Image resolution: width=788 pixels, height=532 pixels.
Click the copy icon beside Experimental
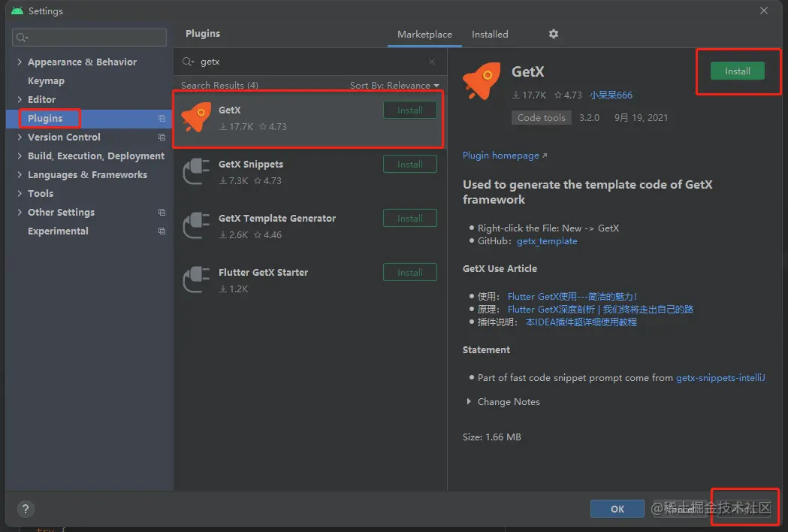point(162,231)
